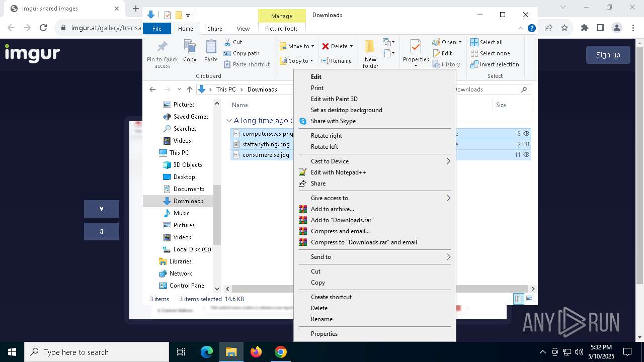Sort by the Name column header
Image resolution: width=644 pixels, height=362 pixels.
(240, 105)
